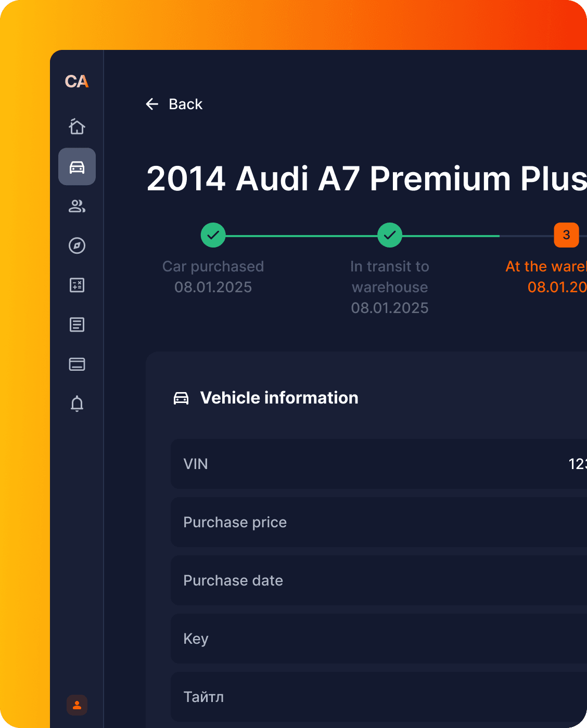This screenshot has height=728, width=587.
Task: Click the VIN information row
Action: [x=379, y=464]
